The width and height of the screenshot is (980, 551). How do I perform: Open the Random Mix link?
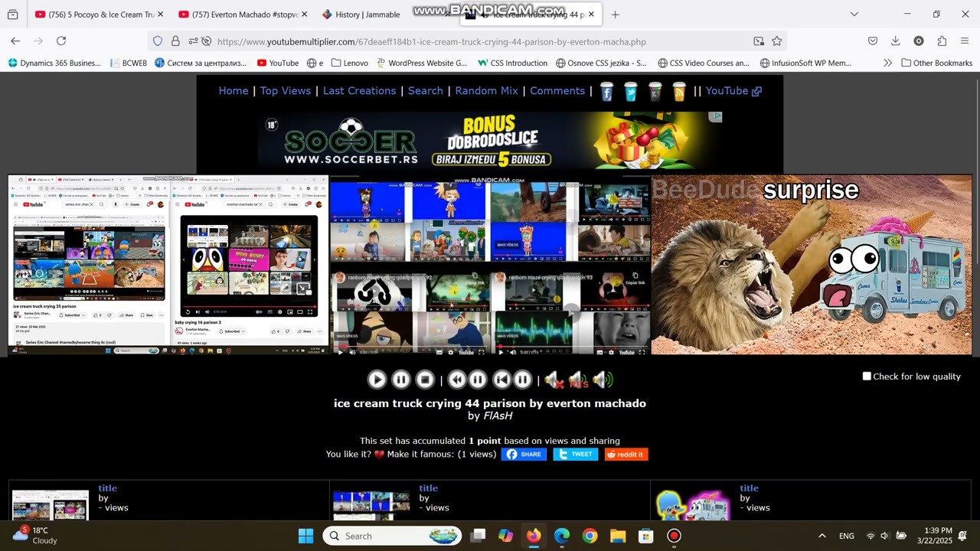point(486,90)
